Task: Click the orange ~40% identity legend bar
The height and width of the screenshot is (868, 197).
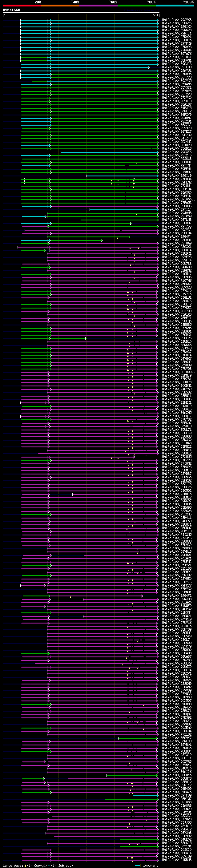Action: (60, 6)
